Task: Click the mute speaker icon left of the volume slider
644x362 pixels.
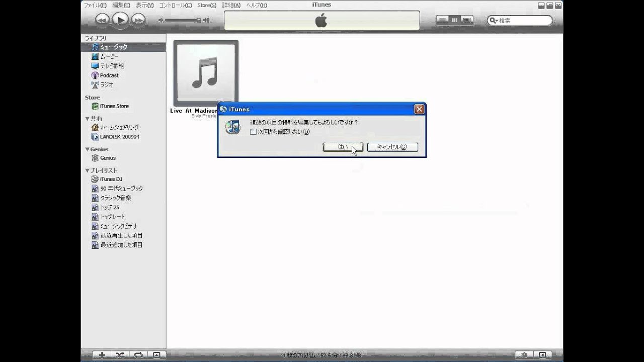Action: click(x=161, y=20)
